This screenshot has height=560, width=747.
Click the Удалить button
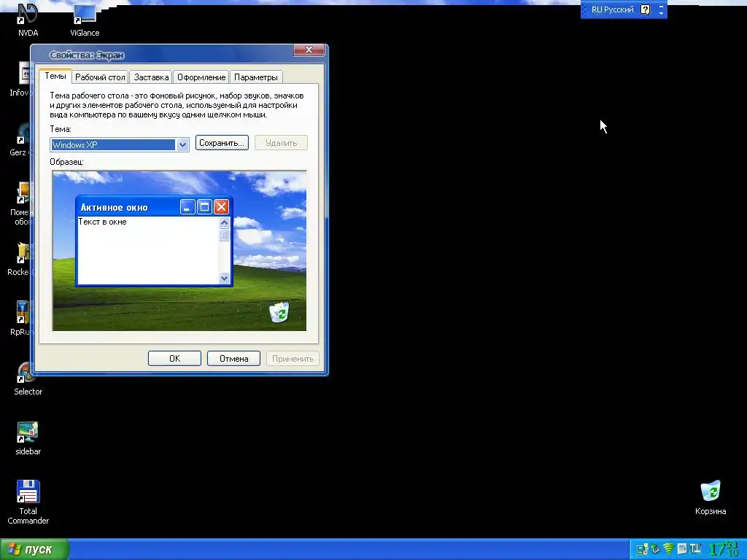coord(281,143)
